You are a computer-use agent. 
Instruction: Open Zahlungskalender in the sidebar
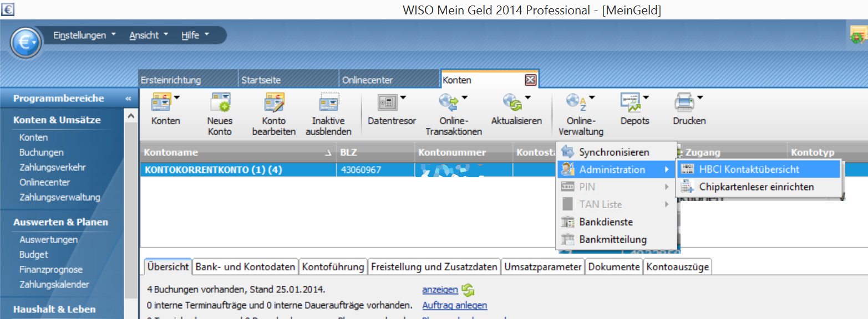point(54,285)
